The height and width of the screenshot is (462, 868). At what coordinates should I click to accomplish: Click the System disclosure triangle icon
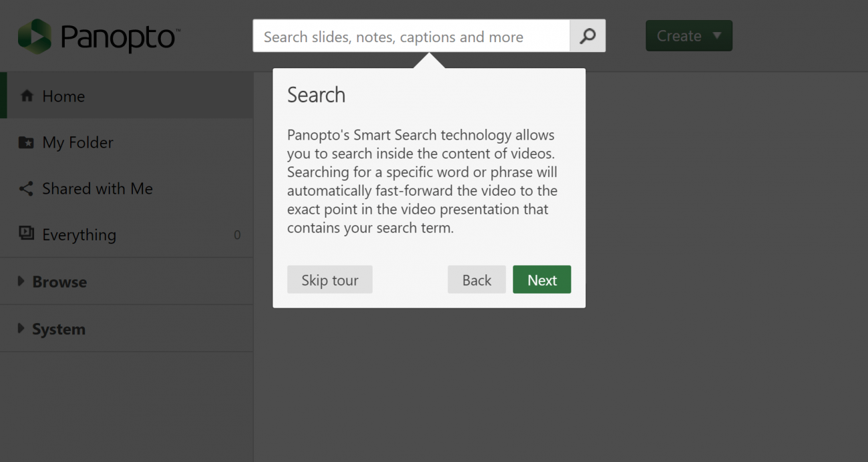point(20,328)
